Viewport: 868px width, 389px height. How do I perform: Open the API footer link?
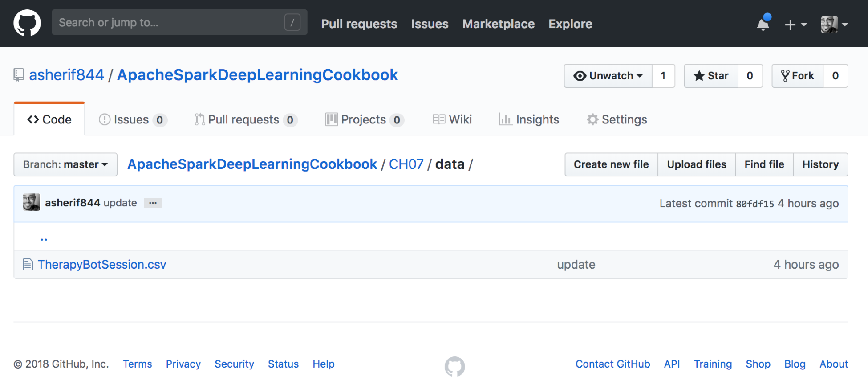(672, 364)
